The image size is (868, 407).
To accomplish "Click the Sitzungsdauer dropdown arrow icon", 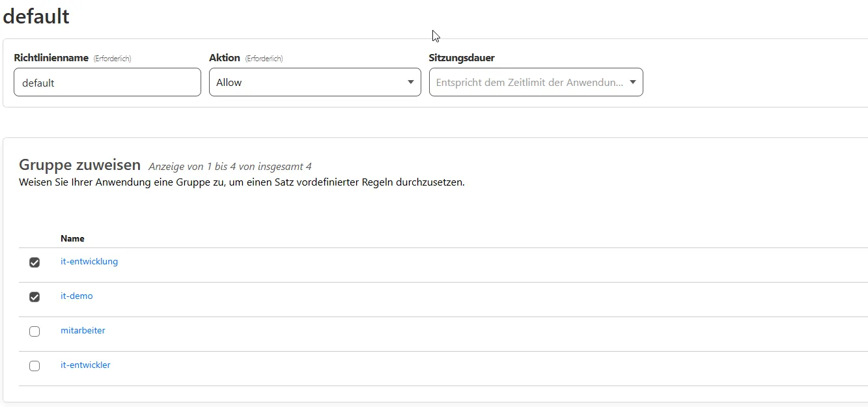I will click(632, 82).
